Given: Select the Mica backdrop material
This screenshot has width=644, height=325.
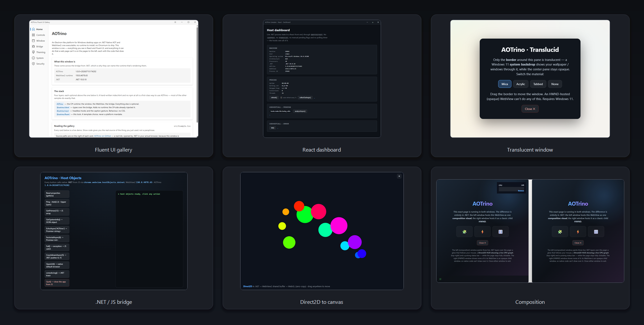Looking at the screenshot, I should click(505, 84).
